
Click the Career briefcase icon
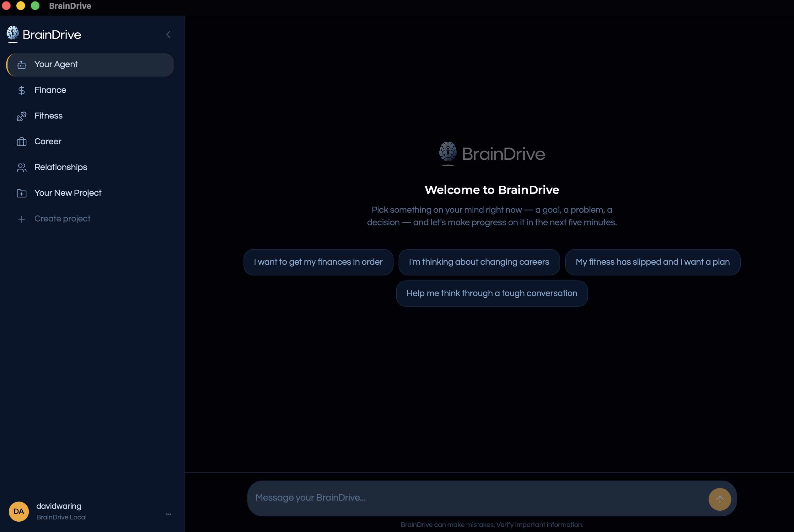(22, 142)
